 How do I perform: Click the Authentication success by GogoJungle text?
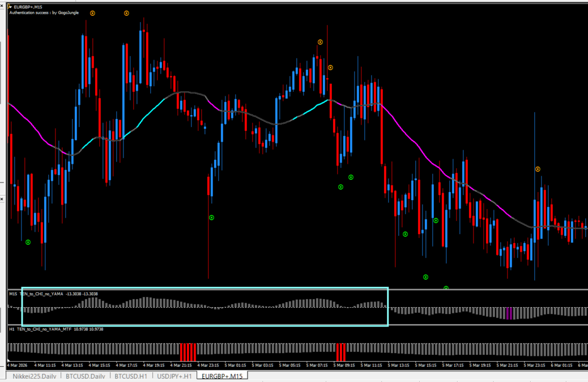click(x=44, y=12)
